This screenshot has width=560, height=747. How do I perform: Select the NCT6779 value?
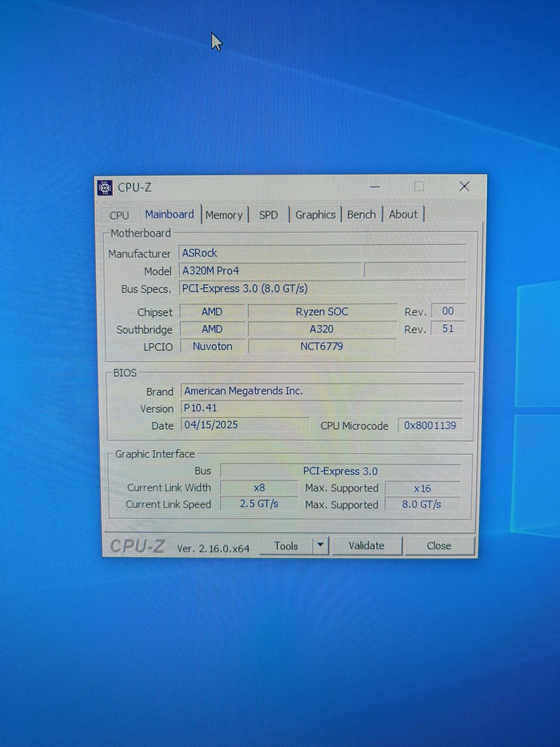tap(322, 346)
